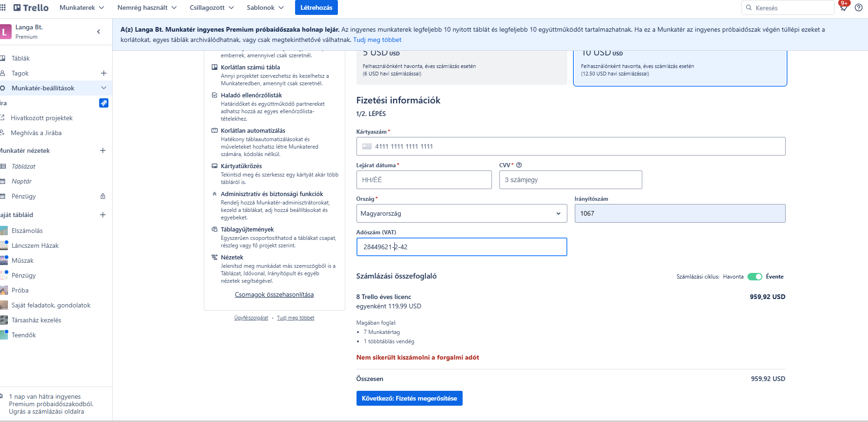Open the help question mark icon
The height and width of the screenshot is (422, 868).
859,7
